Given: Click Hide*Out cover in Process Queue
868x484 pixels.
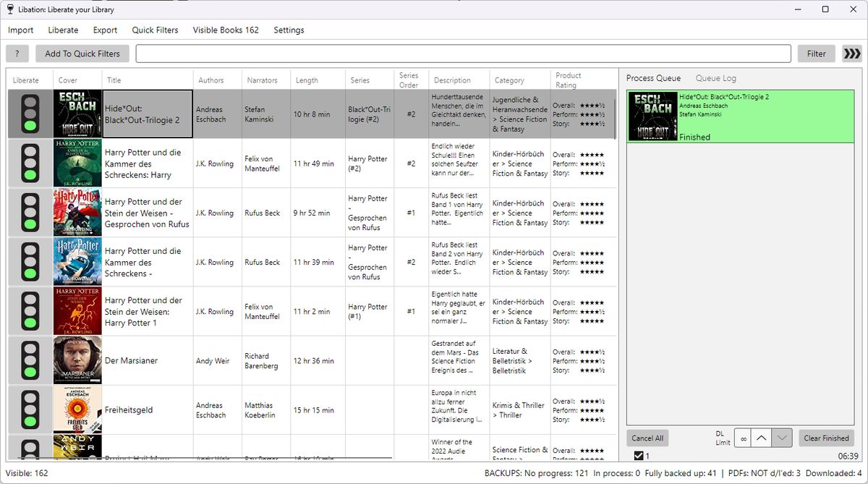Looking at the screenshot, I should tap(652, 116).
